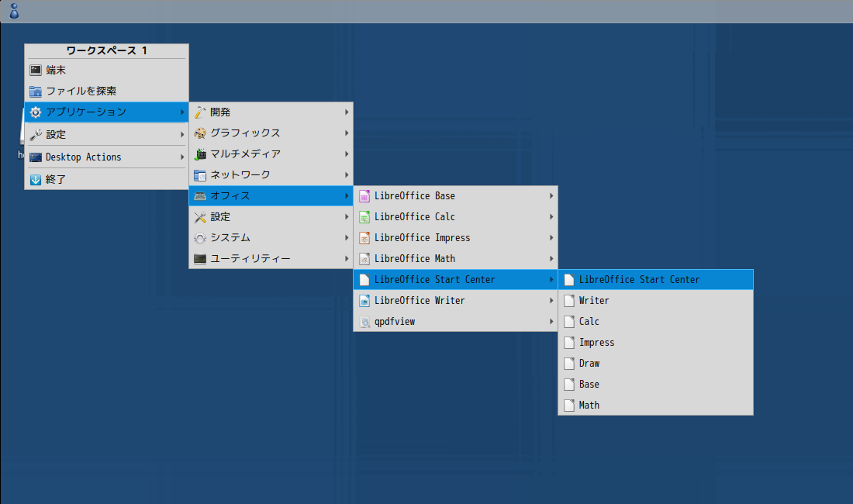Click the グラフィックス palette icon
Viewport: 853px width, 504px height.
pyautogui.click(x=200, y=133)
